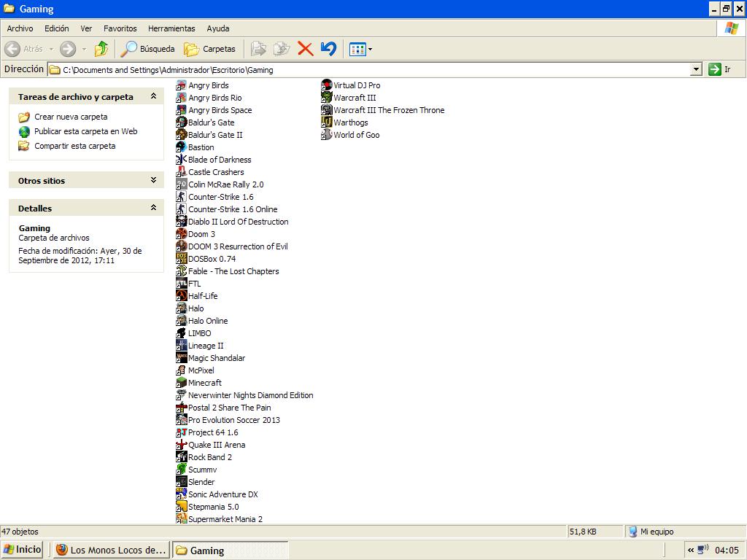Viewport: 747px width, 560px height.
Task: Select the Fable - The Lost Chapters shortcut
Action: 228,271
